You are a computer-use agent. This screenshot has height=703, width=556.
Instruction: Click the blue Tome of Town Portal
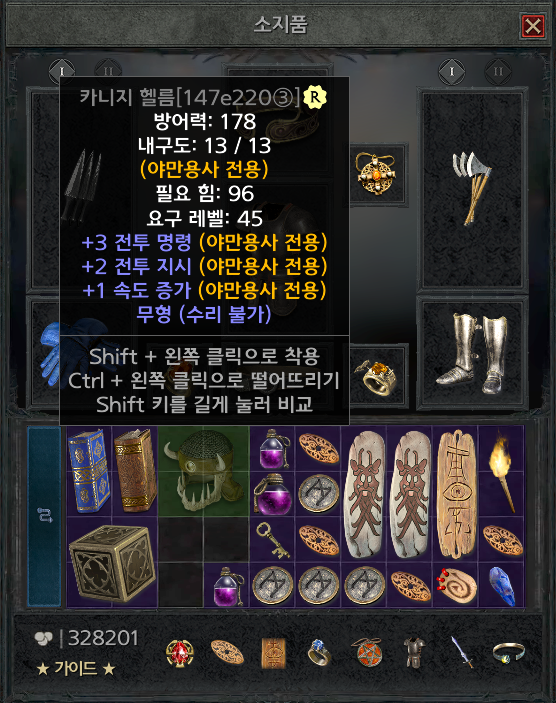89,471
